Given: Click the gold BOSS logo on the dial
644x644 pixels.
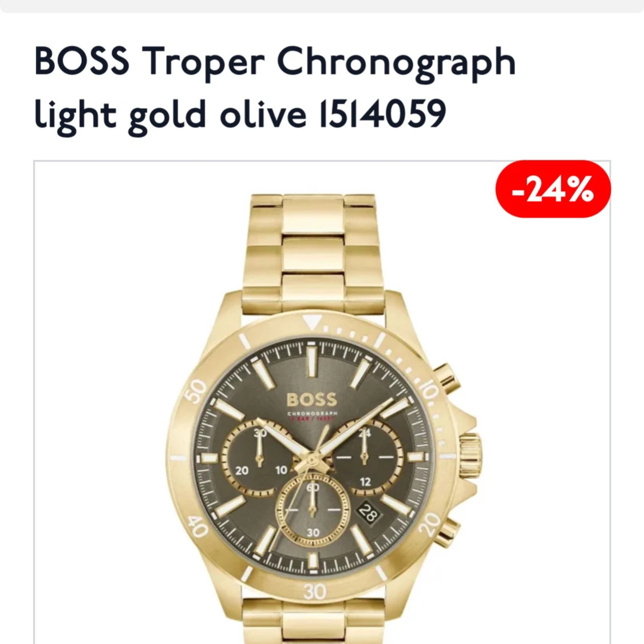Looking at the screenshot, I should pos(312,399).
